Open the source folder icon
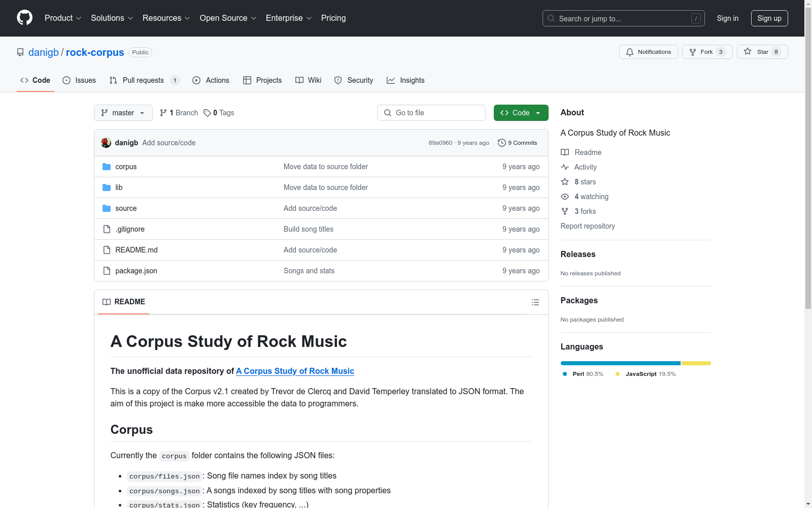Image resolution: width=812 pixels, height=508 pixels. point(107,208)
